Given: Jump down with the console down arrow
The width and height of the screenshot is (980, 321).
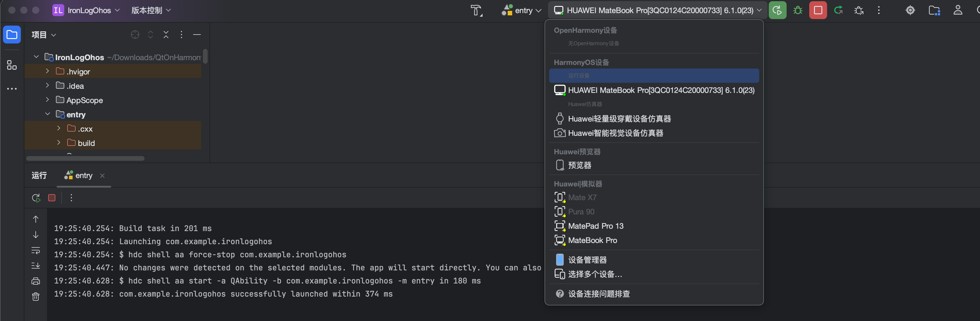Looking at the screenshot, I should click(36, 235).
